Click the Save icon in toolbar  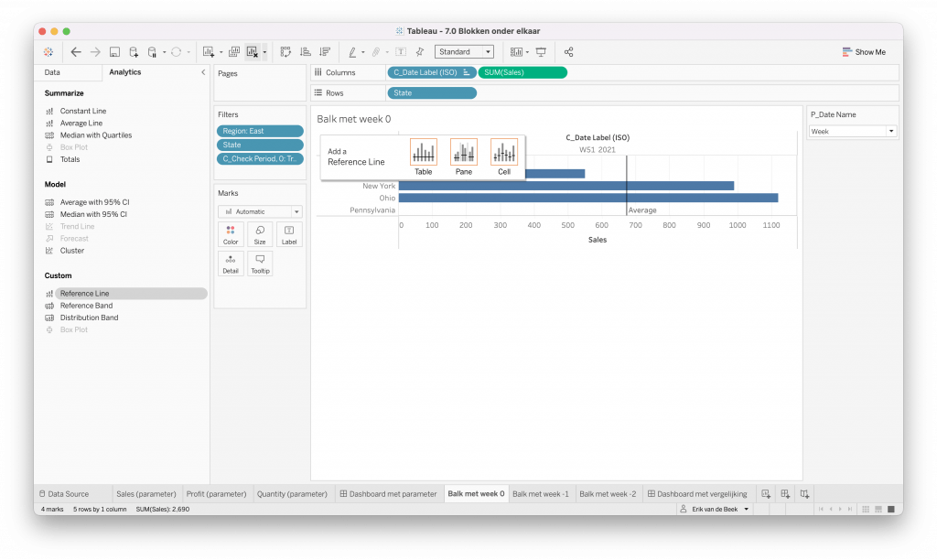click(x=114, y=52)
